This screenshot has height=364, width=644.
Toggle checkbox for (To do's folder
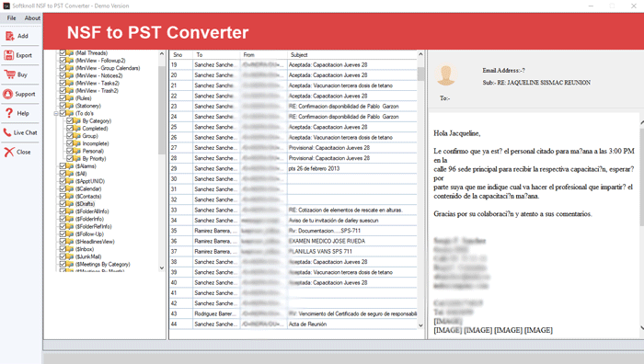click(x=63, y=113)
